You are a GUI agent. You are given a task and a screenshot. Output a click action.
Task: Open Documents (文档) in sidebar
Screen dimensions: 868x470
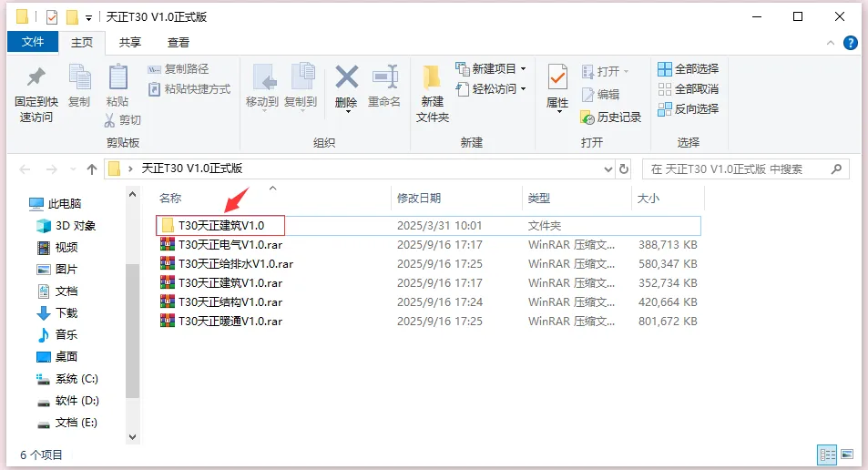tap(57, 291)
